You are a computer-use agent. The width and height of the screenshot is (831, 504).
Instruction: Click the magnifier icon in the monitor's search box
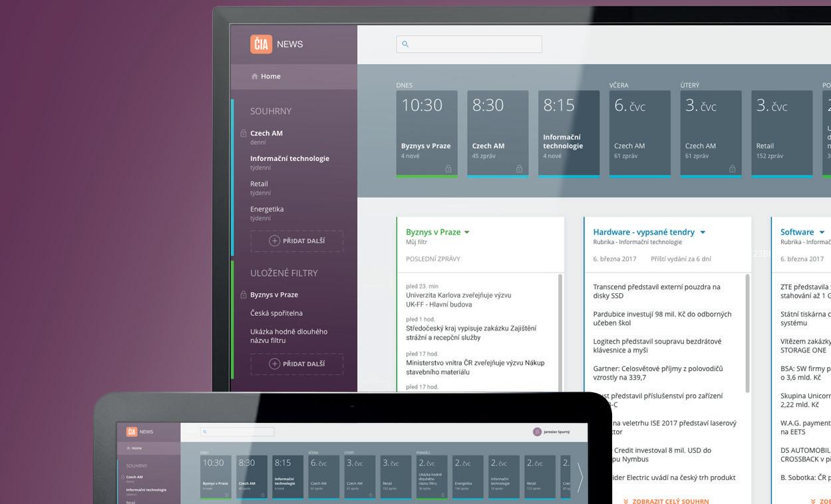[x=406, y=45]
